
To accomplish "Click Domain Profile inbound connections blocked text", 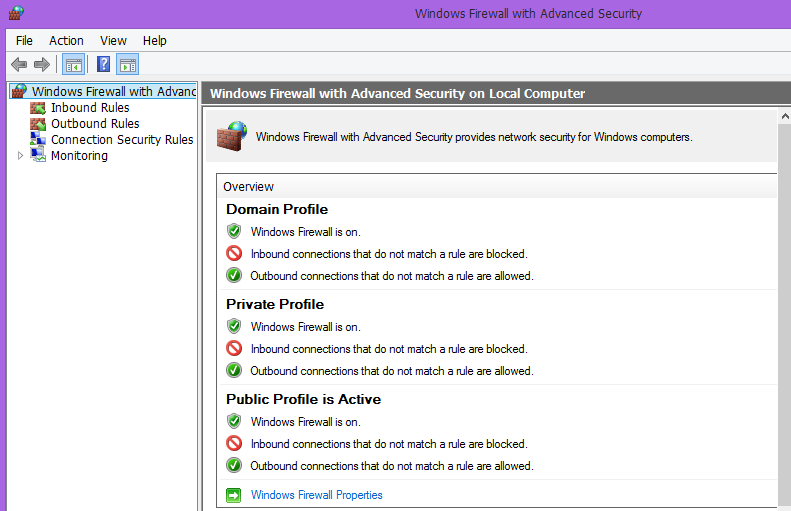I will tap(389, 254).
